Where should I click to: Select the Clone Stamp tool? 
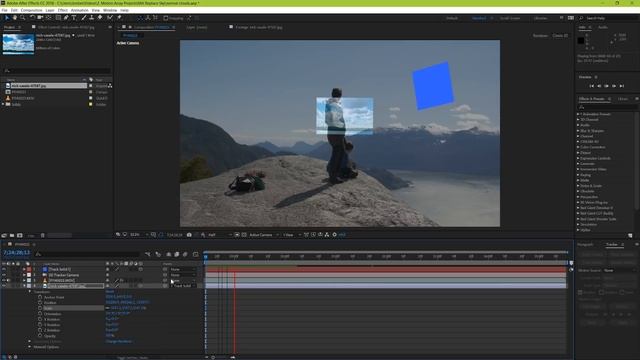[91, 18]
